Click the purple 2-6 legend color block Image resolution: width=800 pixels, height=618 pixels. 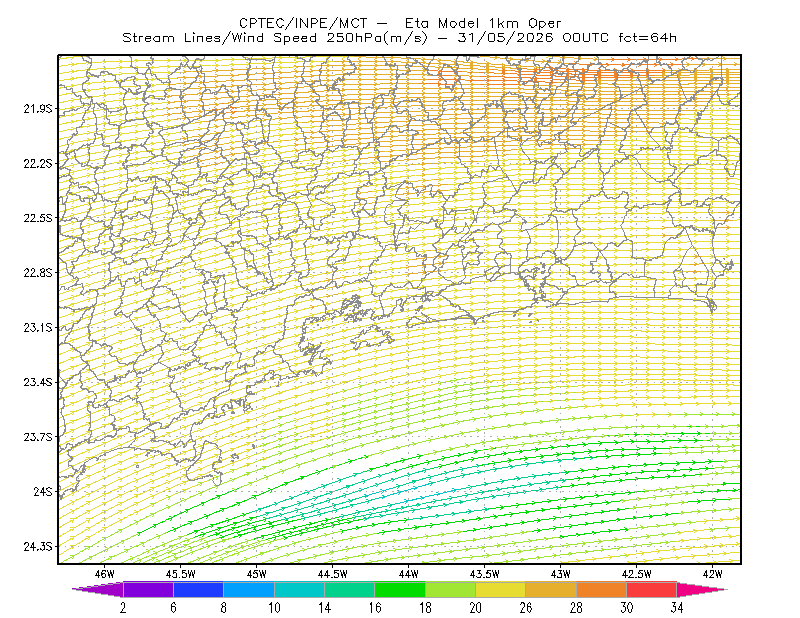coord(148,589)
